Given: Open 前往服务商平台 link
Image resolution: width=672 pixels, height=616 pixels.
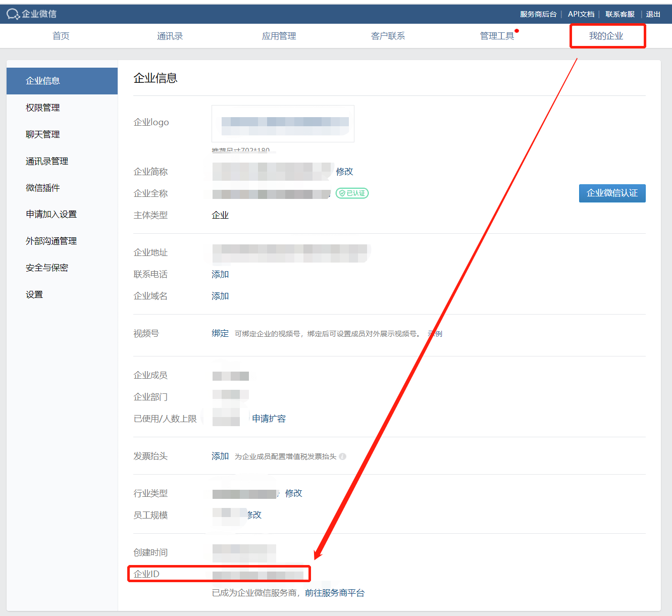Looking at the screenshot, I should pos(335,593).
